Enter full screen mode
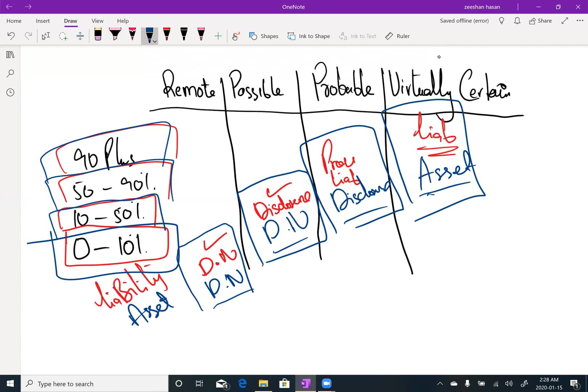Image resolution: width=588 pixels, height=392 pixels. tap(564, 21)
